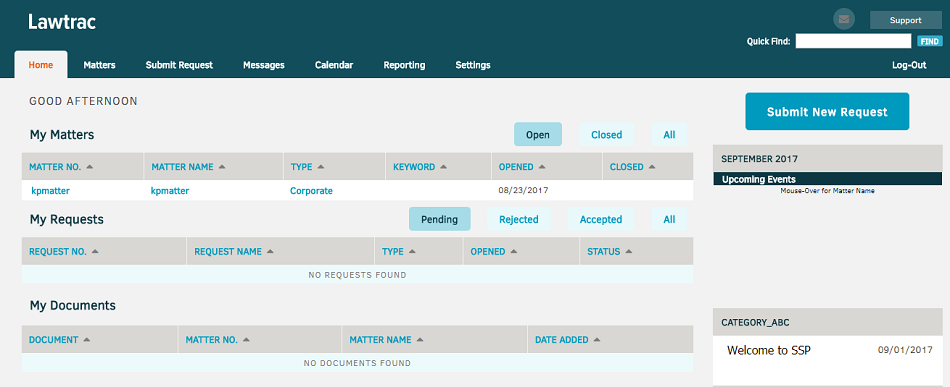Click the Support button
This screenshot has width=950, height=387.
point(906,20)
